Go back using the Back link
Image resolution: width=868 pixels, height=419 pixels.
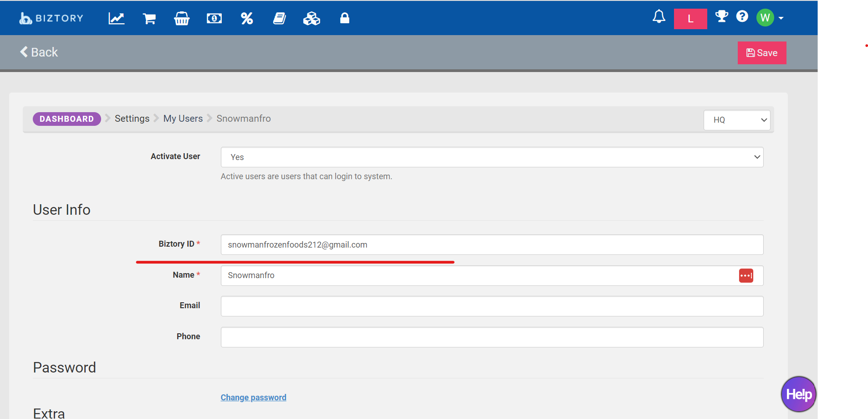(39, 52)
